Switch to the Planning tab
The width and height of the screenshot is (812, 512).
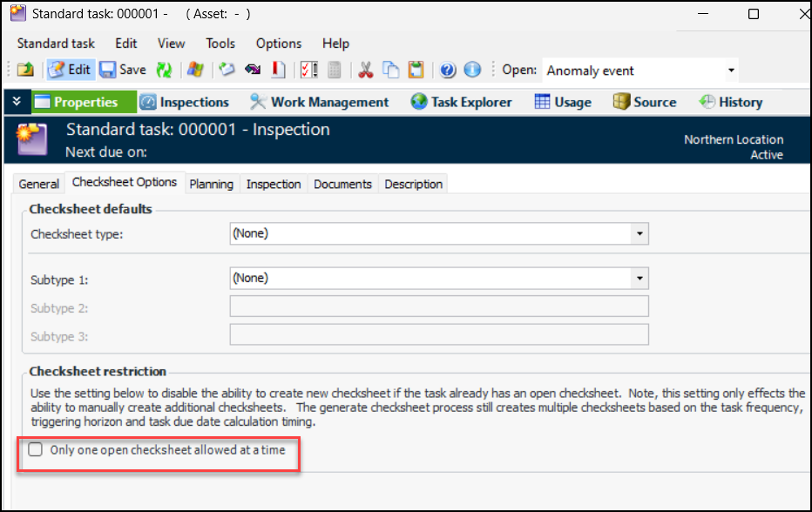[211, 184]
